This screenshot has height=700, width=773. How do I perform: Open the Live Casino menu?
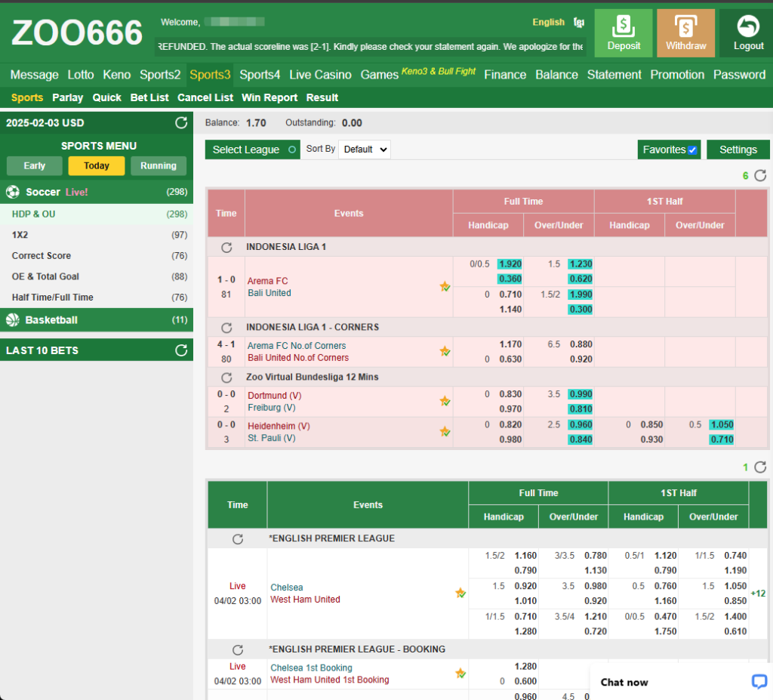pos(320,75)
